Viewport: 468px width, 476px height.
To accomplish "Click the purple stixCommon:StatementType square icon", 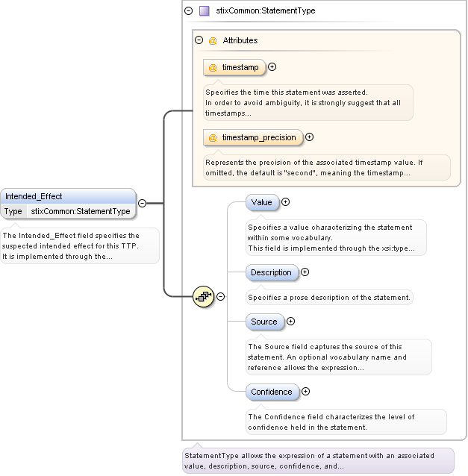I will [x=205, y=11].
